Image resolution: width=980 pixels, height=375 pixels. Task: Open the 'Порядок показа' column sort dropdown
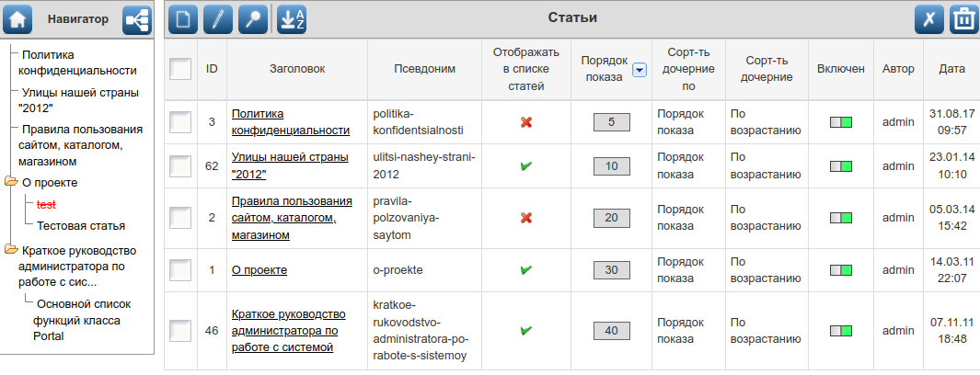point(640,69)
